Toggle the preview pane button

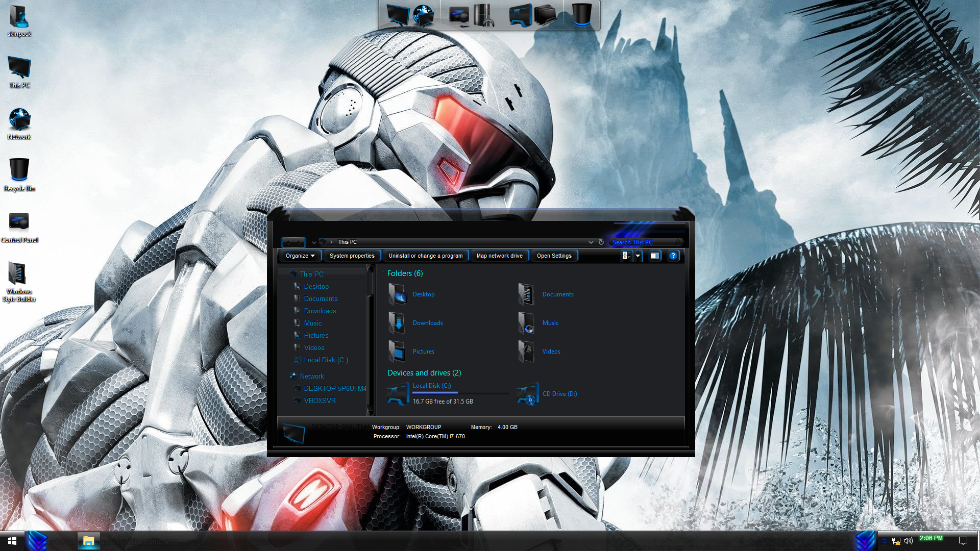654,256
